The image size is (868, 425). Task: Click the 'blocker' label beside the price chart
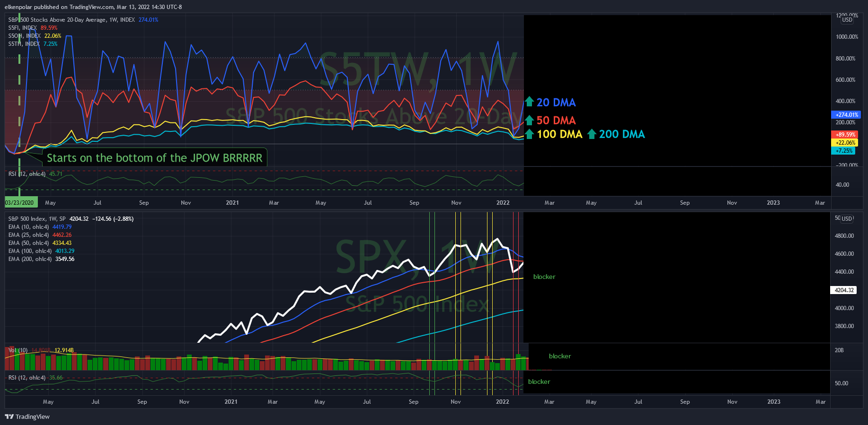point(544,277)
